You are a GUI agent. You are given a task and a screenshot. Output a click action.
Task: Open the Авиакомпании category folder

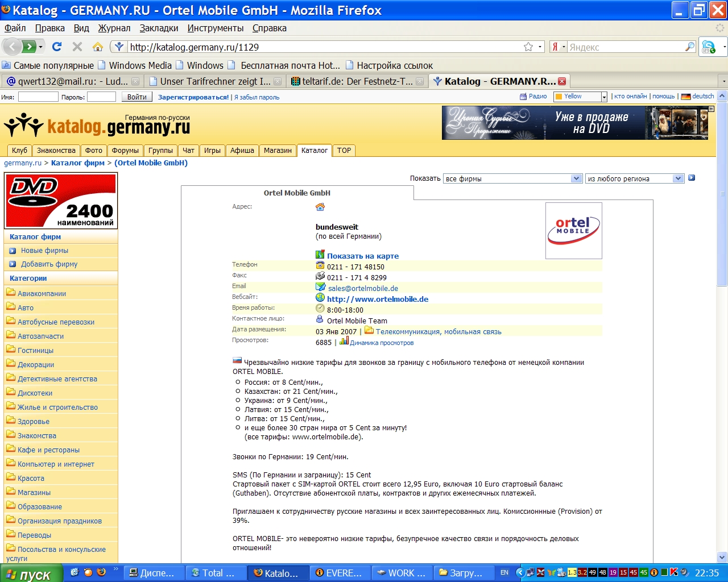point(42,293)
